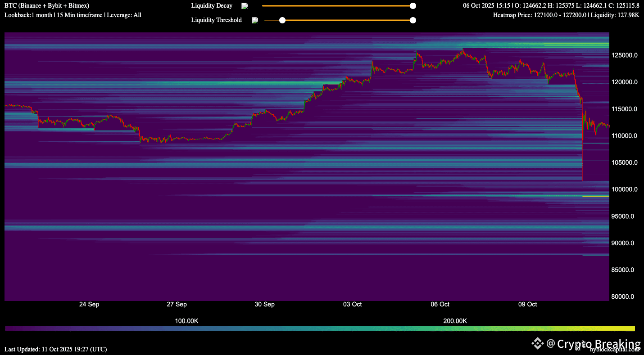
Task: Open the hyblockcapital.com link
Action: tap(614, 349)
